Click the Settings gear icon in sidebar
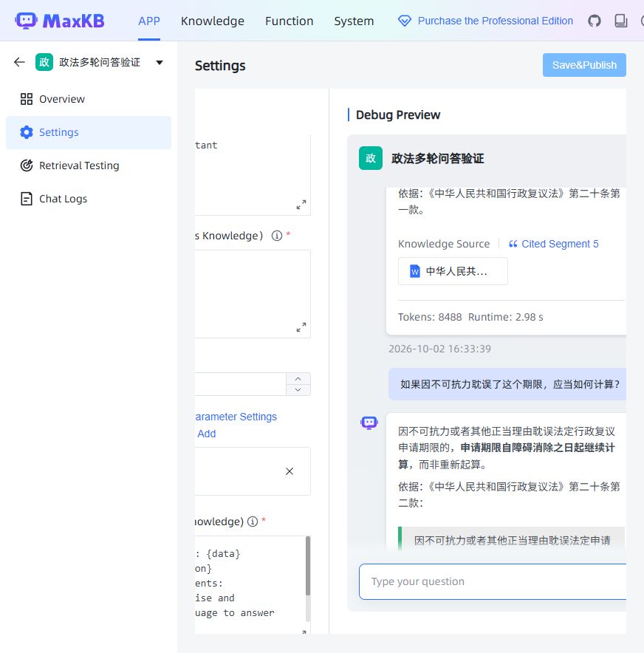This screenshot has width=644, height=653. point(27,132)
